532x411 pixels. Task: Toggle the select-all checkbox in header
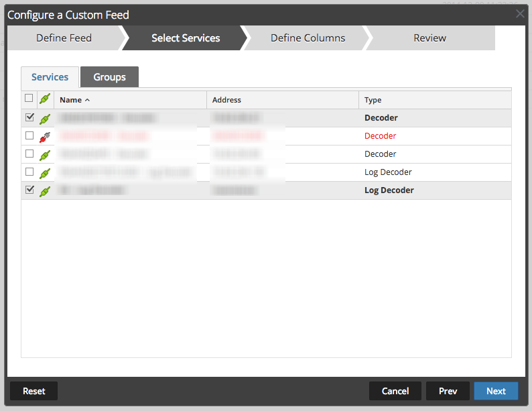pos(29,99)
